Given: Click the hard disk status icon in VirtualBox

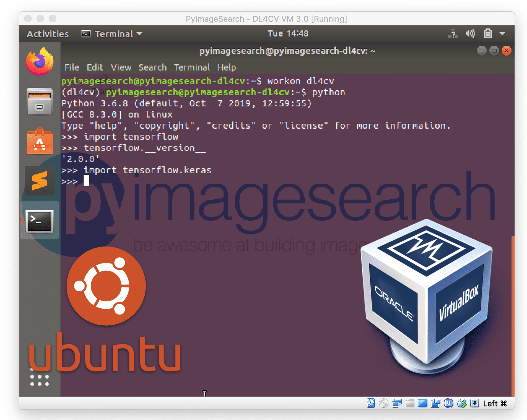Looking at the screenshot, I should [x=371, y=404].
